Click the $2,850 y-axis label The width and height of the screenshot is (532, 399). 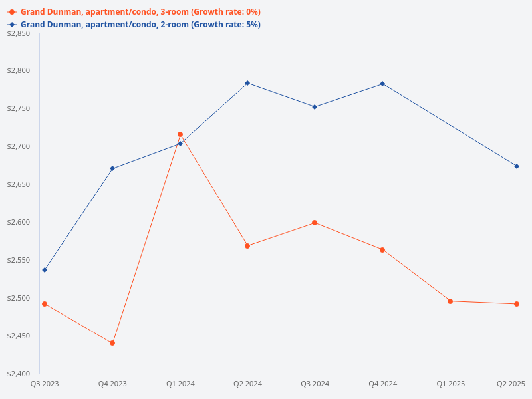click(18, 33)
